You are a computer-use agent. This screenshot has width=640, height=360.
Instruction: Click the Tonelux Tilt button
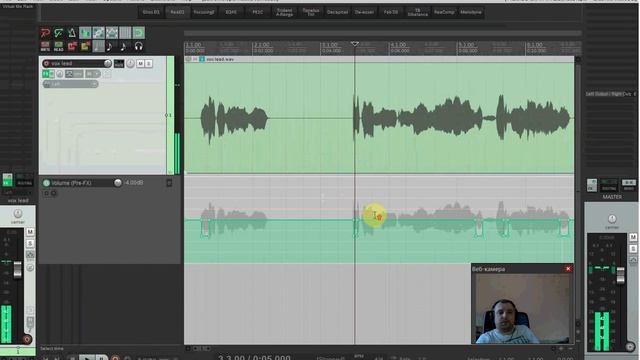[311, 12]
